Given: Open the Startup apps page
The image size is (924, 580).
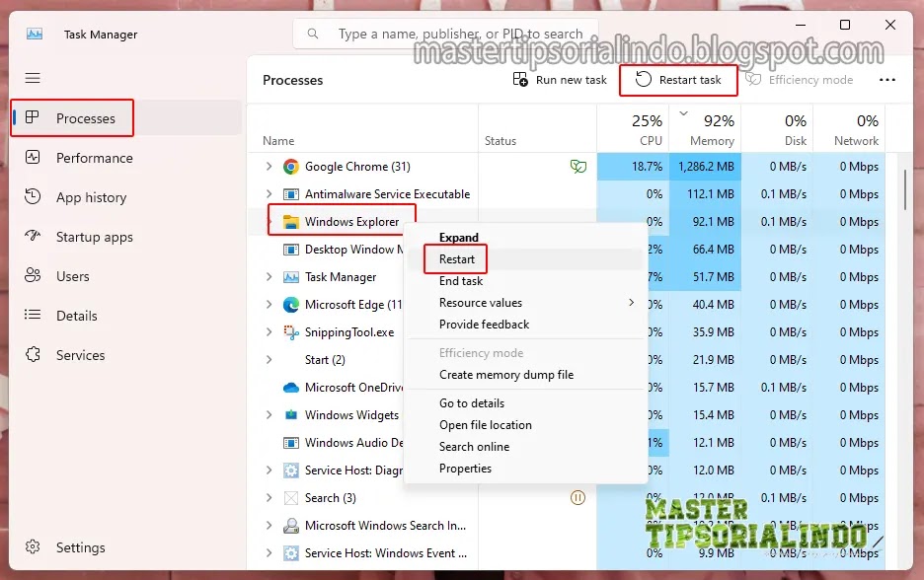Looking at the screenshot, I should pyautogui.click(x=126, y=237).
